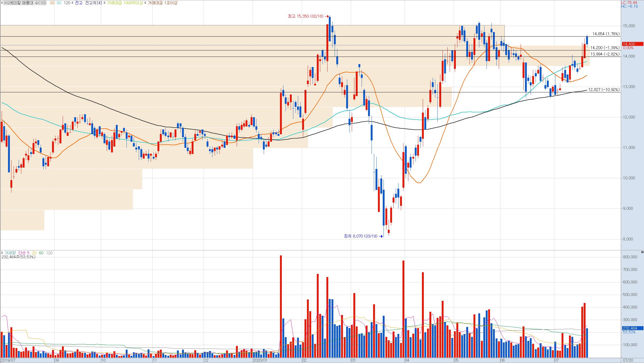
Task: Click the red 14,400 current price tag
Action: tap(633, 44)
